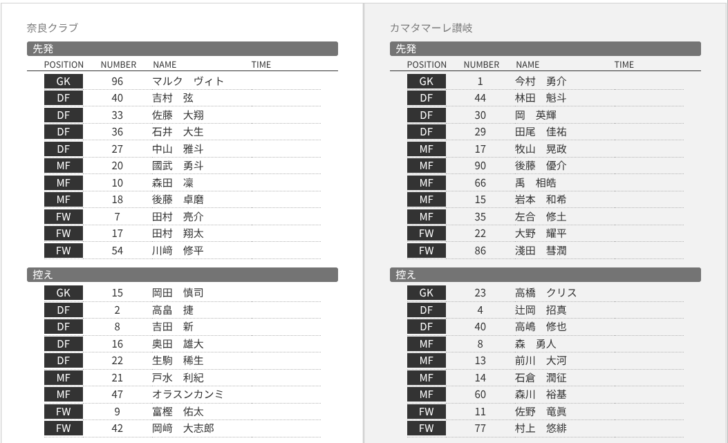Select the GK badge next to 高橋 クリス
This screenshot has width=728, height=443.
click(x=426, y=293)
